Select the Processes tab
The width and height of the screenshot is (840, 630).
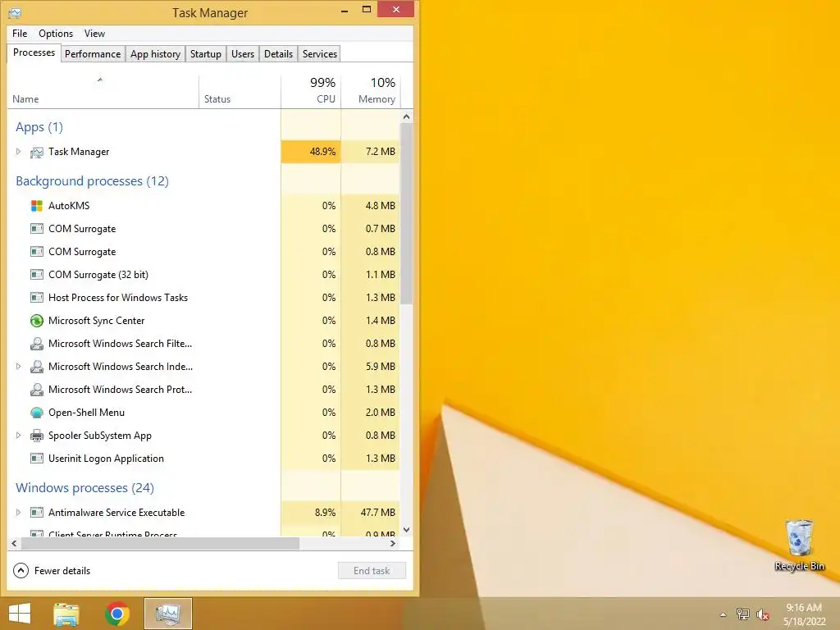[x=34, y=52]
